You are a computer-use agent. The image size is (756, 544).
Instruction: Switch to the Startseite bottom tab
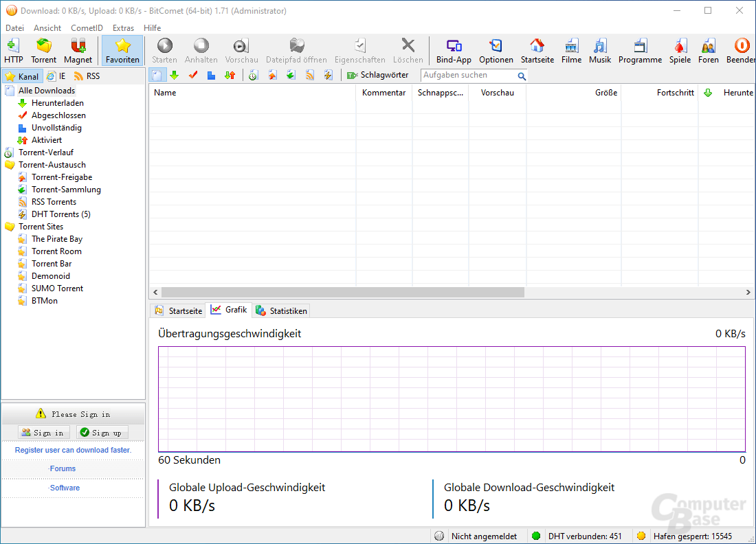pos(179,310)
